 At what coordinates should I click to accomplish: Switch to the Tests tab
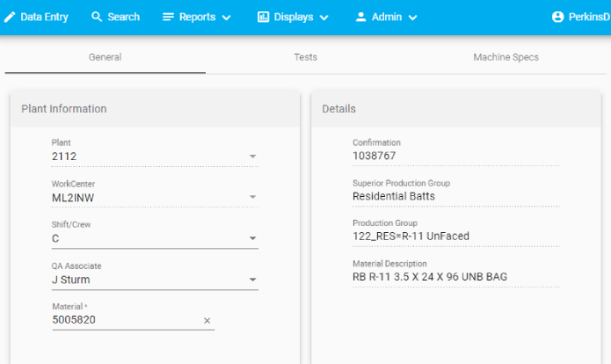click(x=306, y=57)
